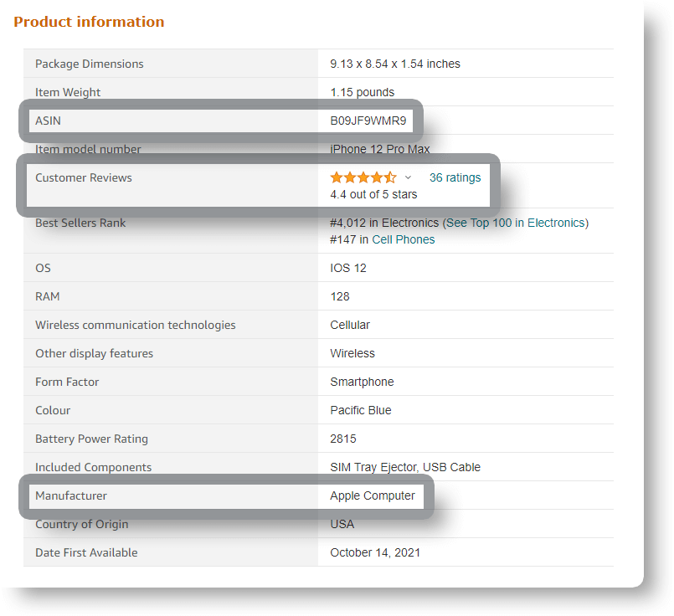This screenshot has height=616, width=674.
Task: Open See Top 100 in Electronics link
Action: [516, 223]
